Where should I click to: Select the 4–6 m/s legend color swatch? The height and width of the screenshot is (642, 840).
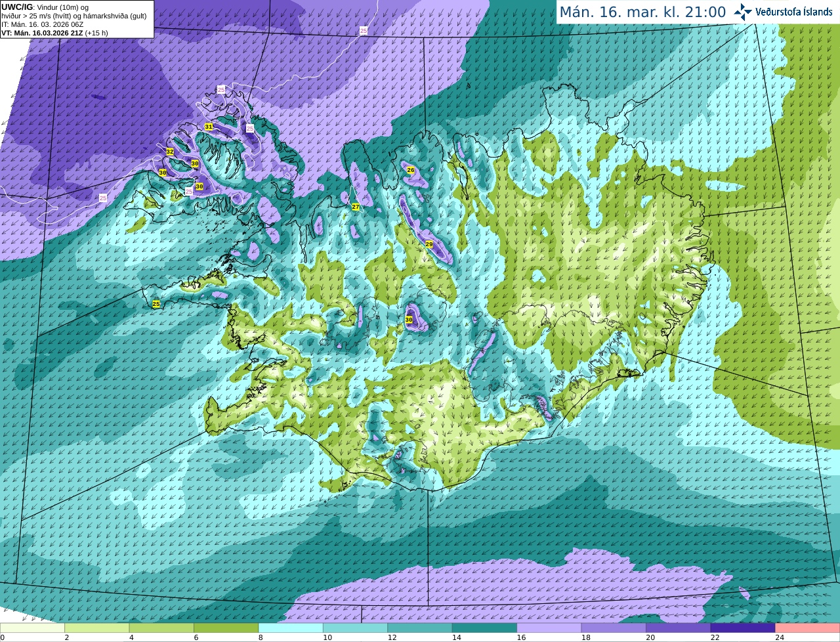pyautogui.click(x=161, y=628)
